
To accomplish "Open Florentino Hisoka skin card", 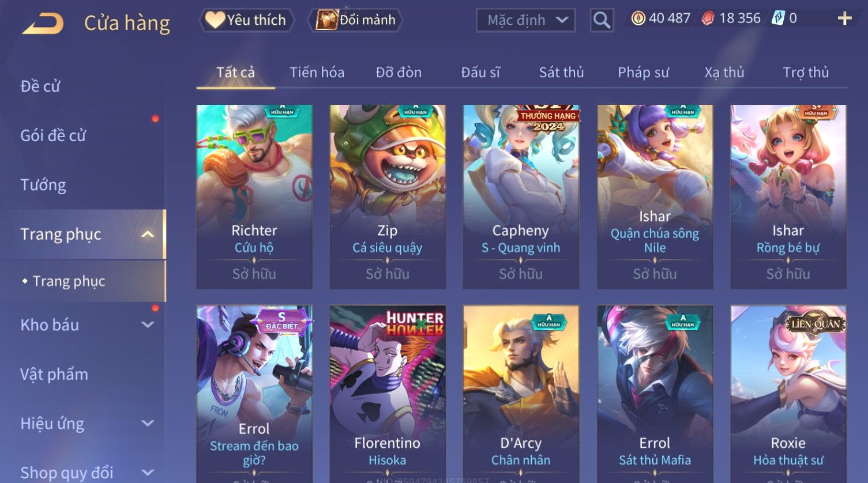I will (x=388, y=394).
